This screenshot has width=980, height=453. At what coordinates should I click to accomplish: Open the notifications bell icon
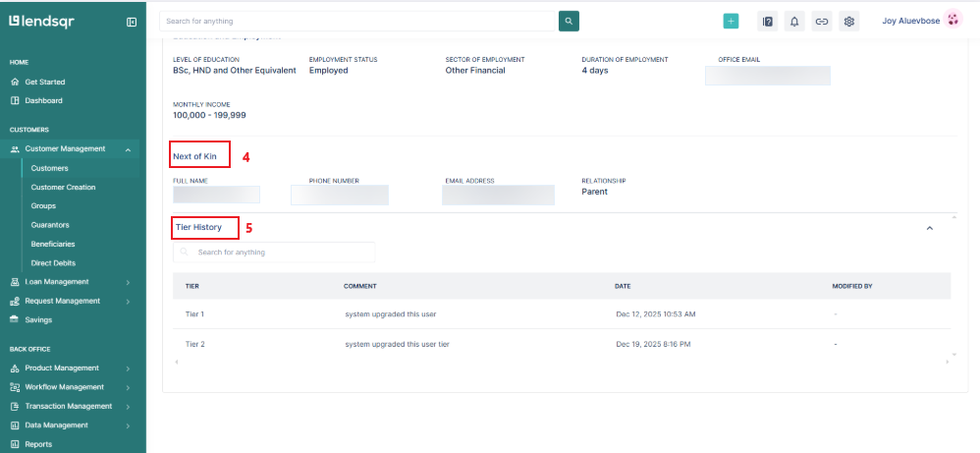point(794,21)
